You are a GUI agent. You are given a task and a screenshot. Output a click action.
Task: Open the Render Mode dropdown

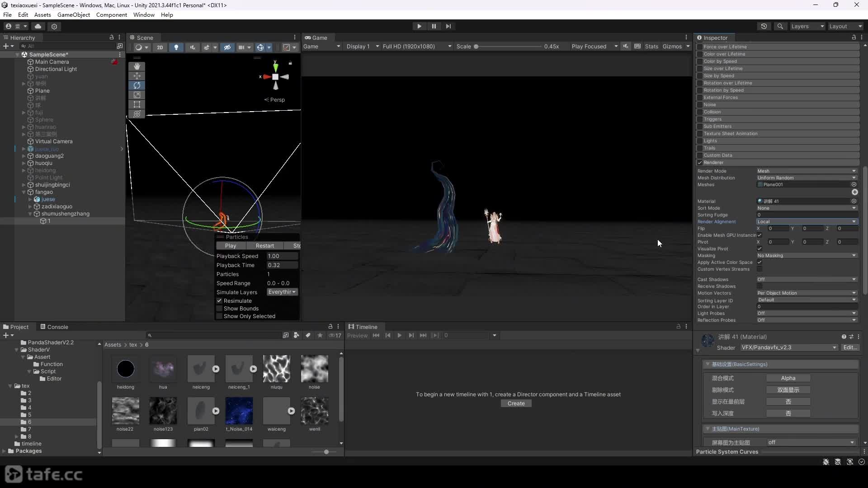point(807,171)
